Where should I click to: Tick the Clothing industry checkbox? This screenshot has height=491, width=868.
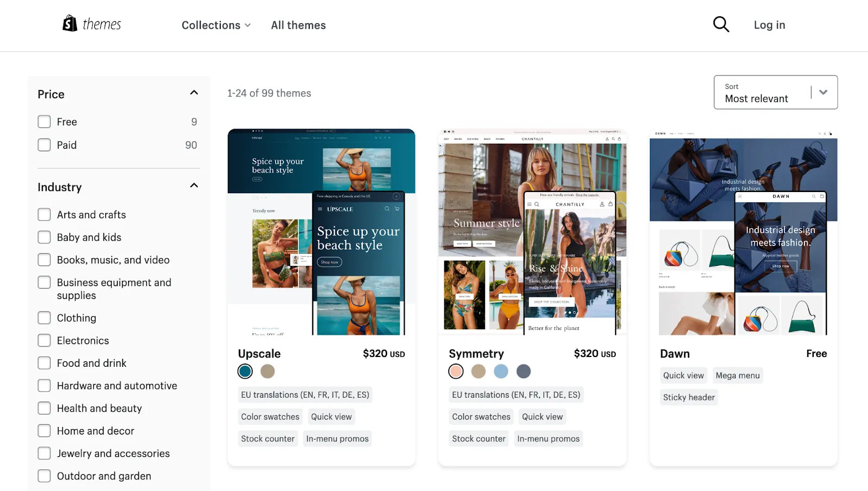click(x=44, y=318)
